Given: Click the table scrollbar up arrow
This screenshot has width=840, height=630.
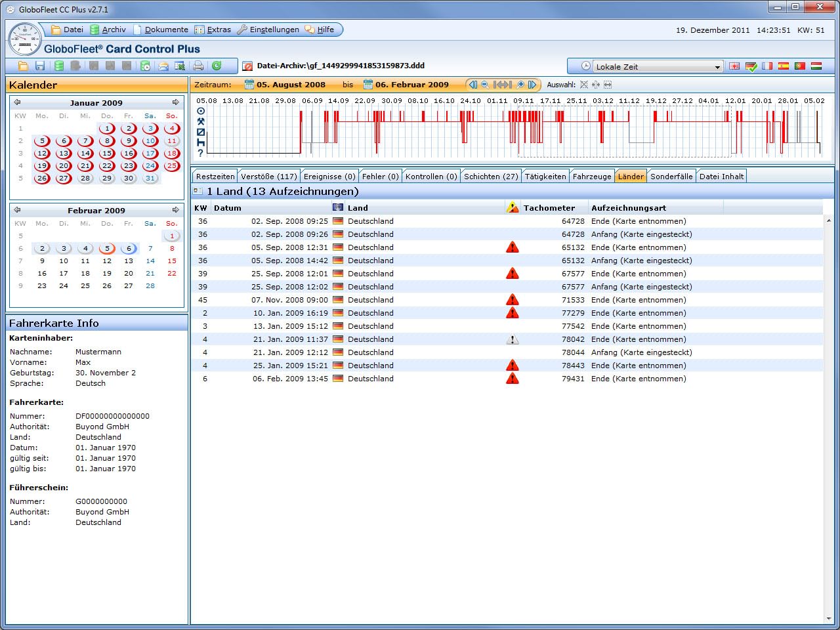Looking at the screenshot, I should coord(829,220).
